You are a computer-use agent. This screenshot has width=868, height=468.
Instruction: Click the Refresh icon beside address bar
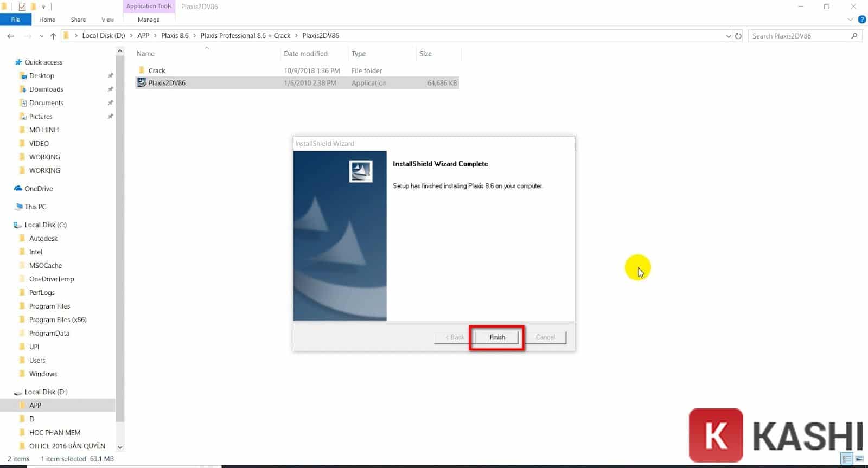tap(738, 36)
